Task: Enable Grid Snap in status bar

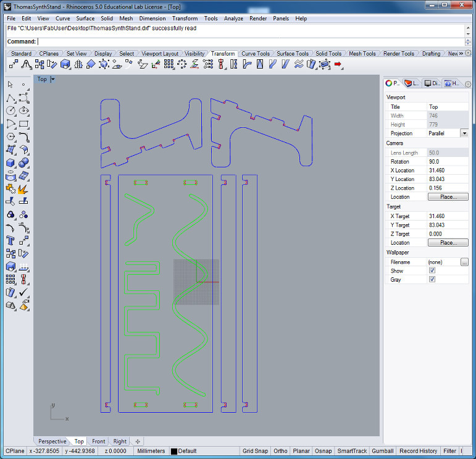Action: pyautogui.click(x=255, y=451)
